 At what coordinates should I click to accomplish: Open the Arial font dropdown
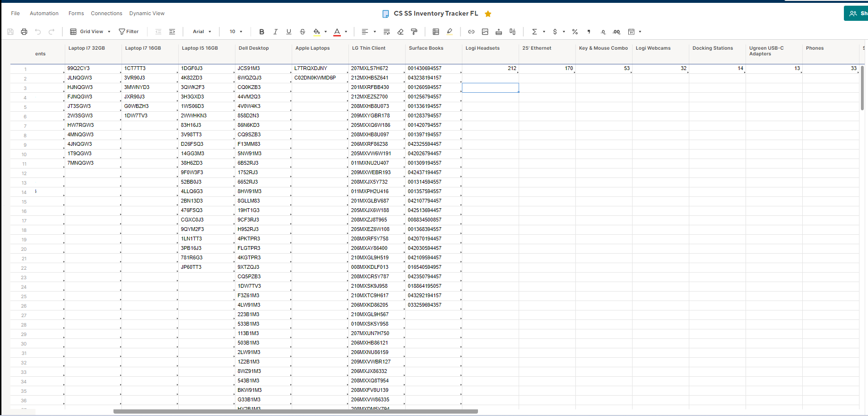pyautogui.click(x=202, y=32)
